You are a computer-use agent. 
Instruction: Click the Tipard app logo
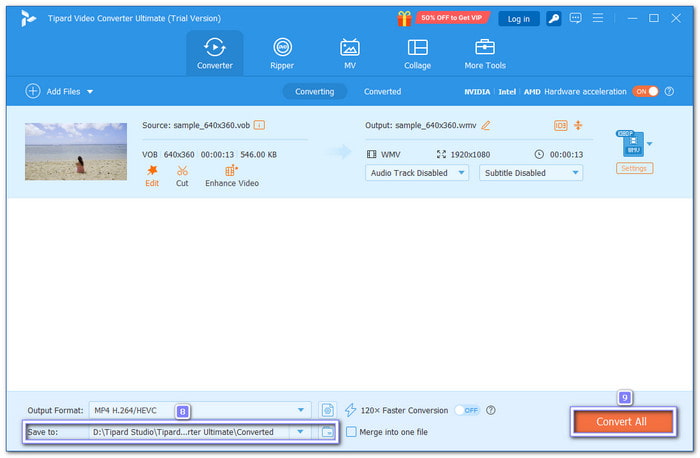(x=28, y=18)
